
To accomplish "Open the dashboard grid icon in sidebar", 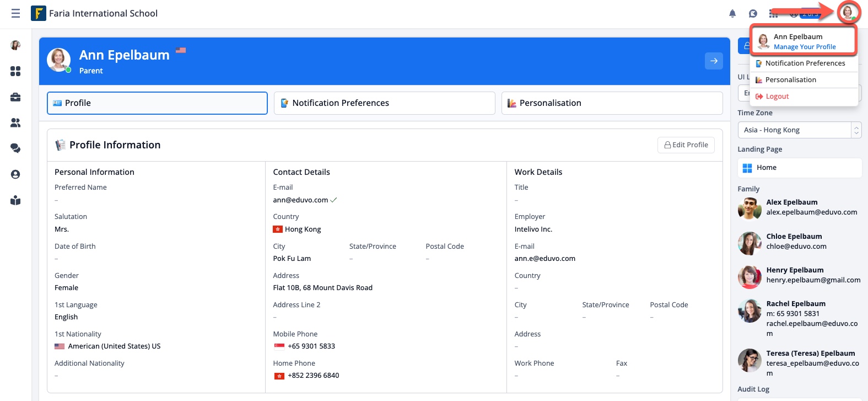I will (x=15, y=71).
